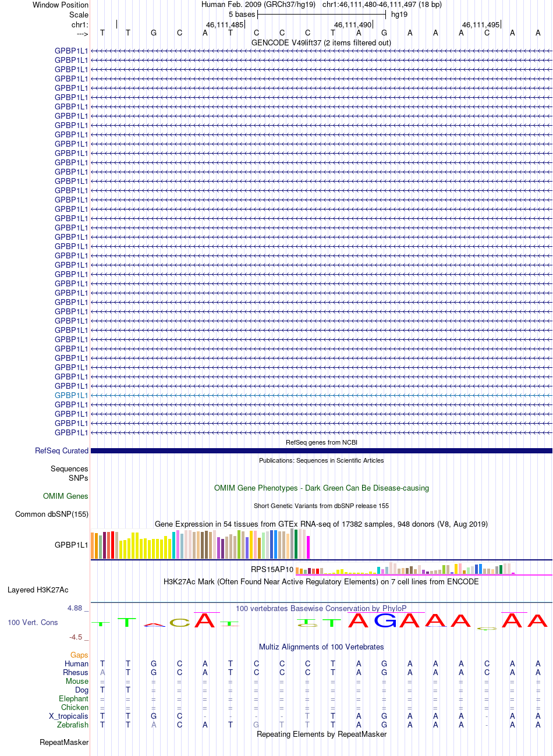553x756 pixels.
Task: Open RefSeq genes from NCBI title
Action: pos(321,442)
